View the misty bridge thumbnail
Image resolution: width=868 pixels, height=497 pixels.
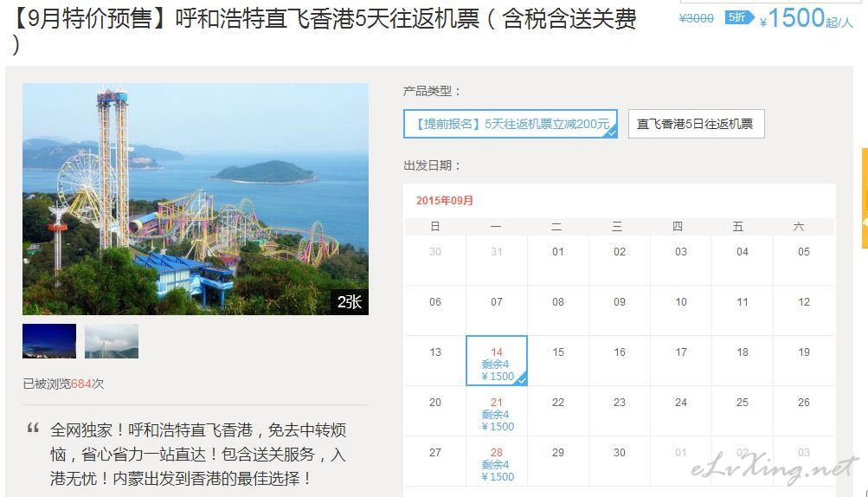(x=112, y=341)
